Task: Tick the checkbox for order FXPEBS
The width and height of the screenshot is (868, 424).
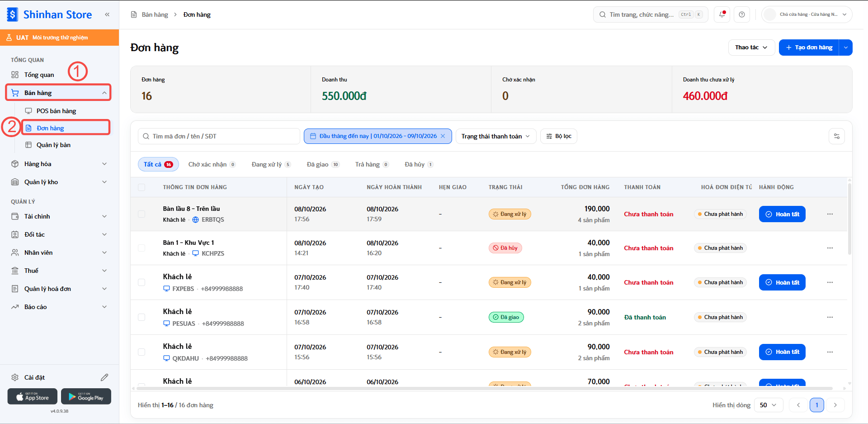Action: 142,282
